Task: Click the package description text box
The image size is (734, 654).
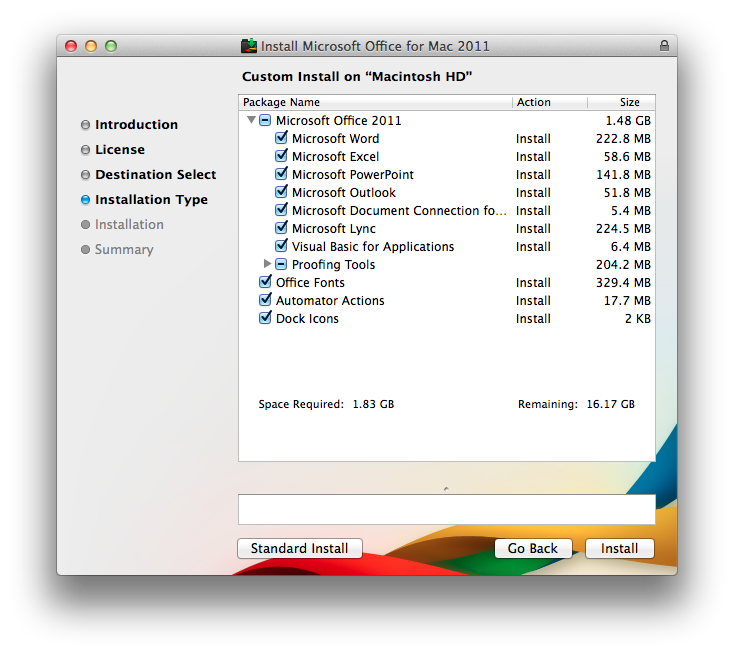Action: click(x=447, y=509)
